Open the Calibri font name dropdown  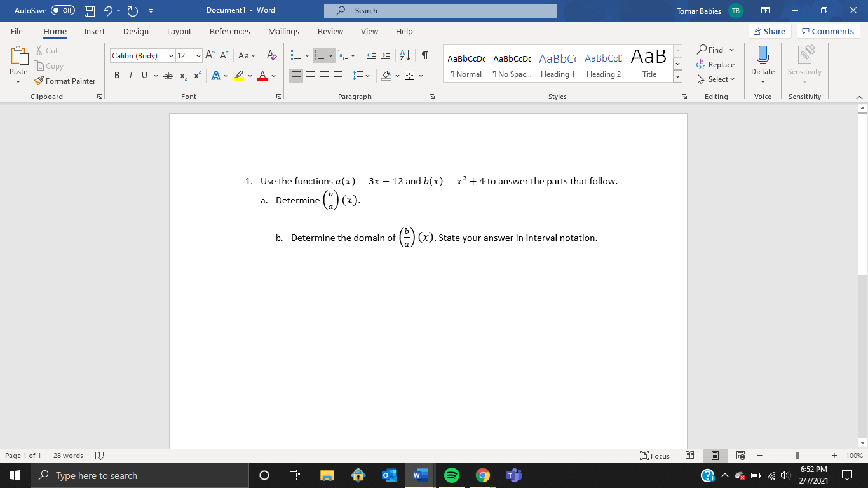[x=171, y=56]
